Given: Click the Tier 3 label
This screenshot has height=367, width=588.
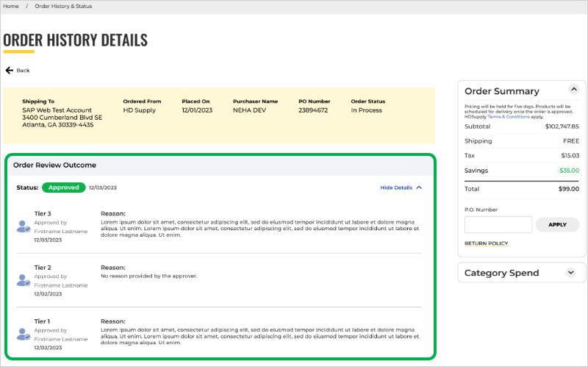Looking at the screenshot, I should (x=43, y=213).
